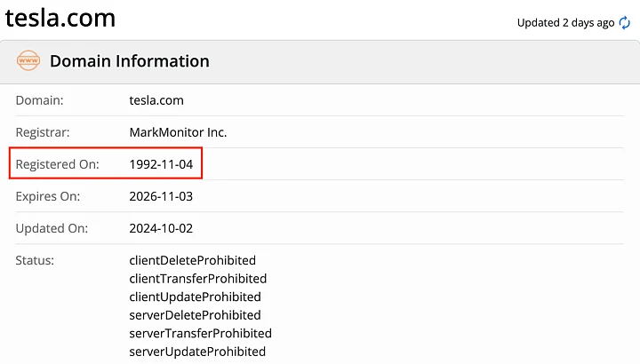The width and height of the screenshot is (640, 364).
Task: Click the serverUpdateProhibited status
Action: point(197,352)
